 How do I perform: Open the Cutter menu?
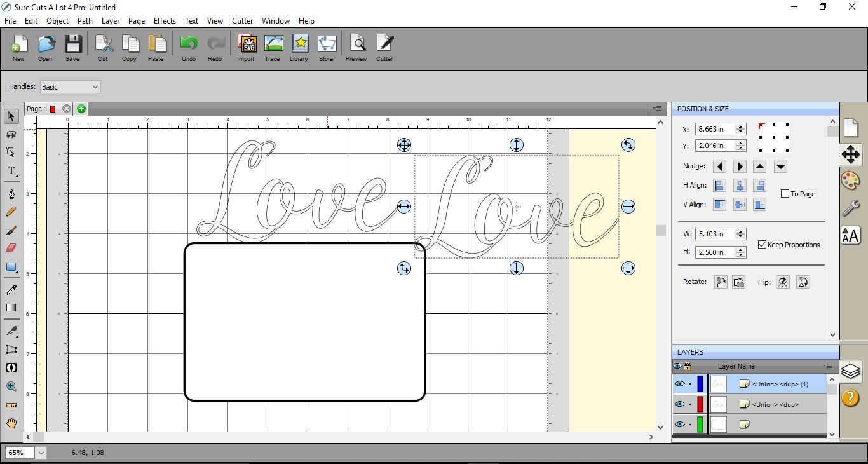[242, 21]
